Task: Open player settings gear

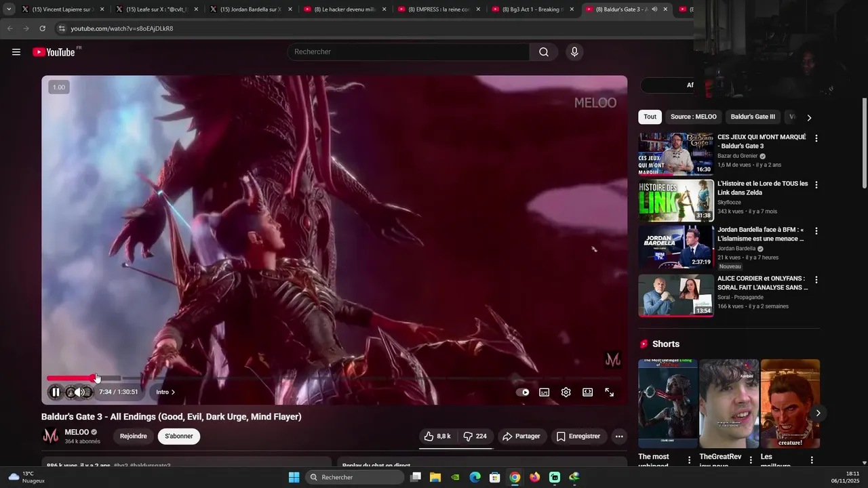Action: 566,392
